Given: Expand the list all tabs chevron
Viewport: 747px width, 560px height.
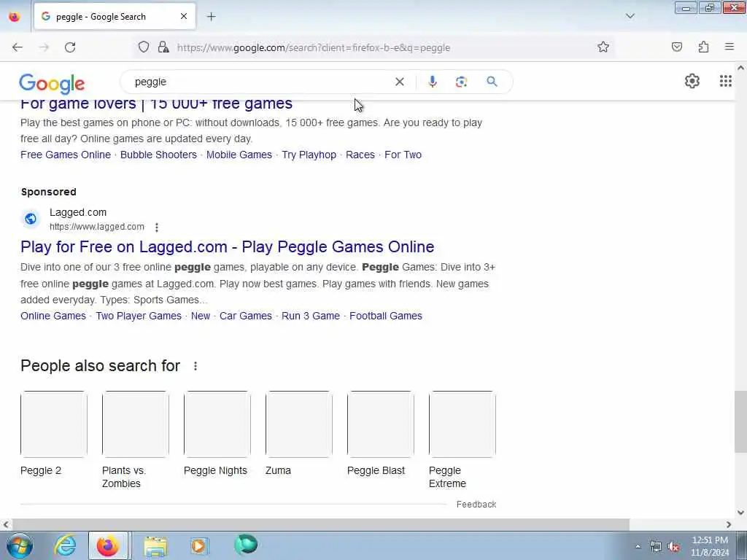Looking at the screenshot, I should [x=630, y=16].
